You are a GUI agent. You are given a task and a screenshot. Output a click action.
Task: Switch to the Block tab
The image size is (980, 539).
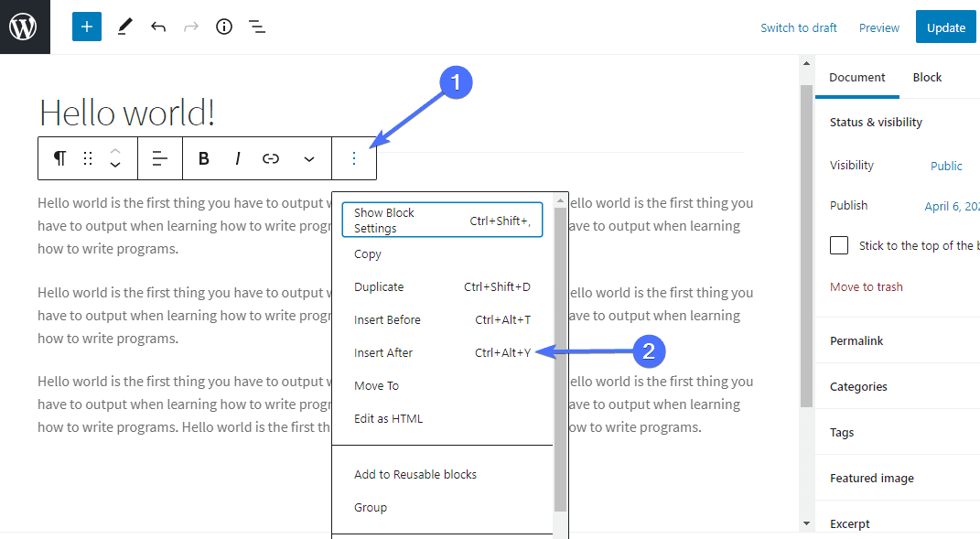pyautogui.click(x=927, y=77)
